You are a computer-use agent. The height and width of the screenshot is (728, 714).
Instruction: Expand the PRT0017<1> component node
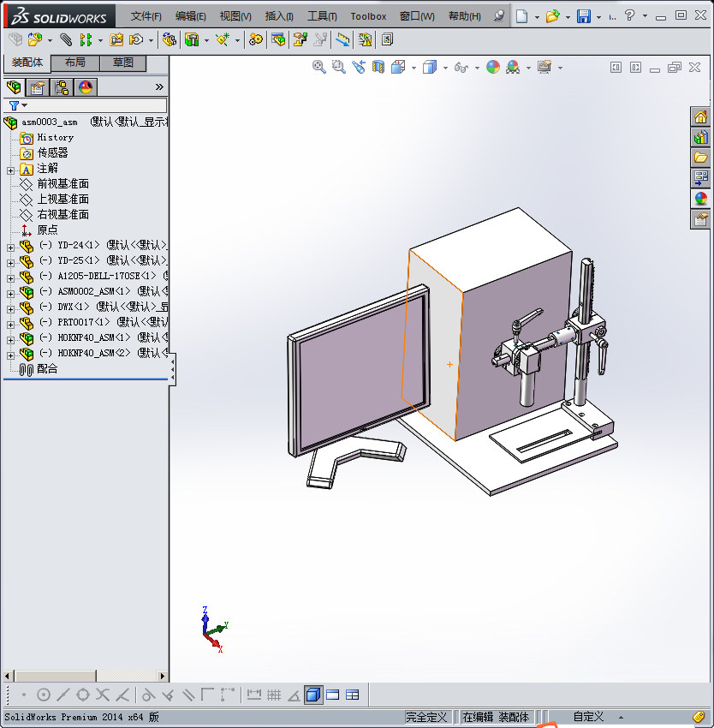click(10, 325)
